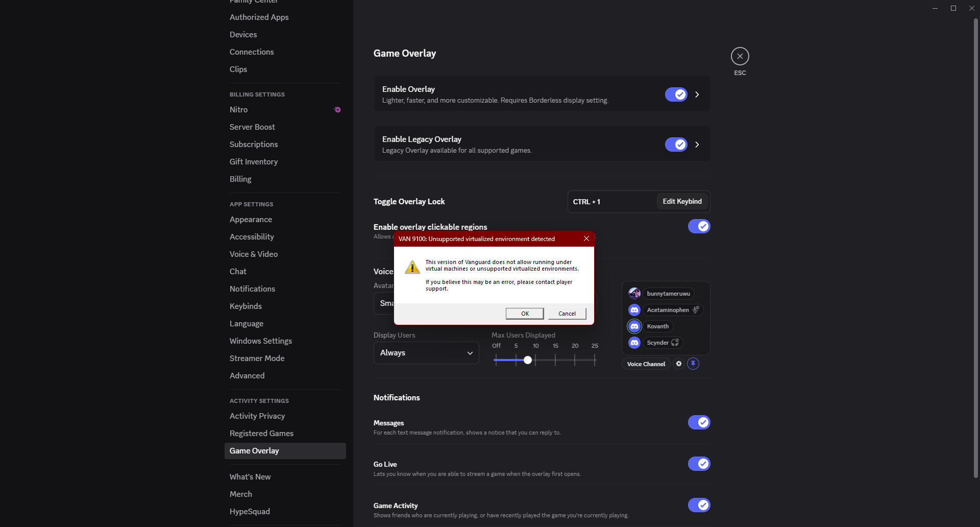
Task: Click the bunnytameruwu name label
Action: point(668,294)
